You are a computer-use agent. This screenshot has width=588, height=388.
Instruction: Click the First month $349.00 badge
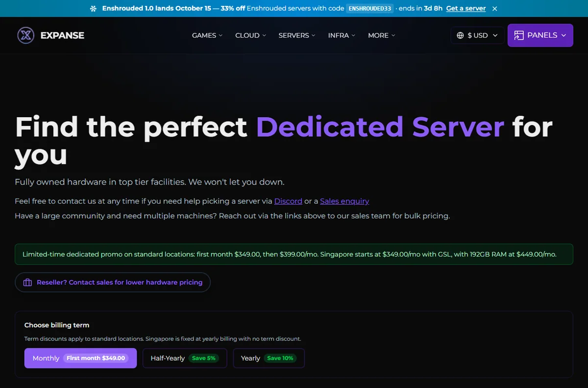(x=96, y=358)
